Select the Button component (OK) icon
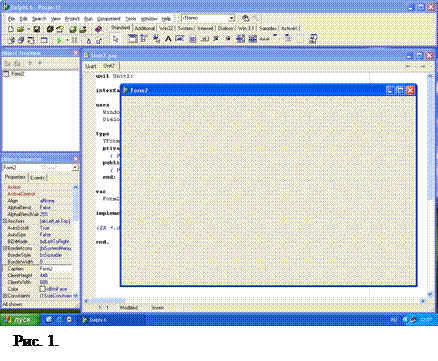 tap(204, 39)
